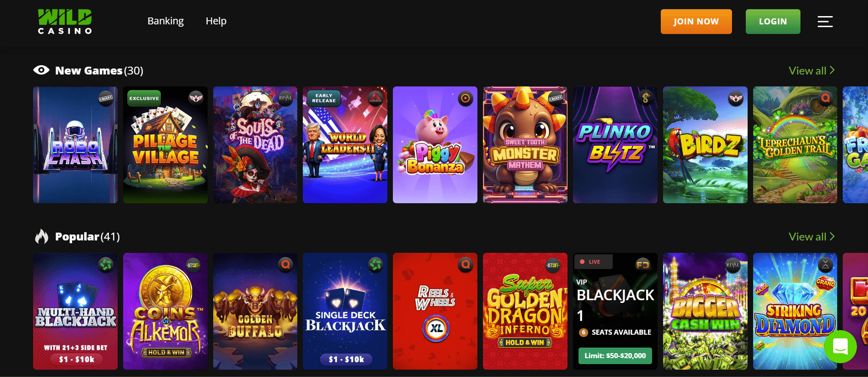This screenshot has width=868, height=377.
Task: Open the Banking menu item
Action: [165, 21]
